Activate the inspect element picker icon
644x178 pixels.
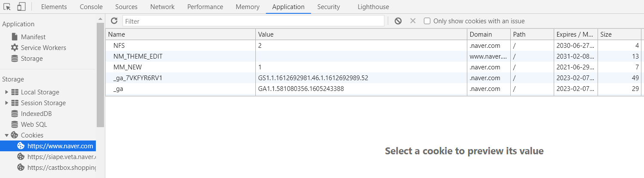pos(7,7)
